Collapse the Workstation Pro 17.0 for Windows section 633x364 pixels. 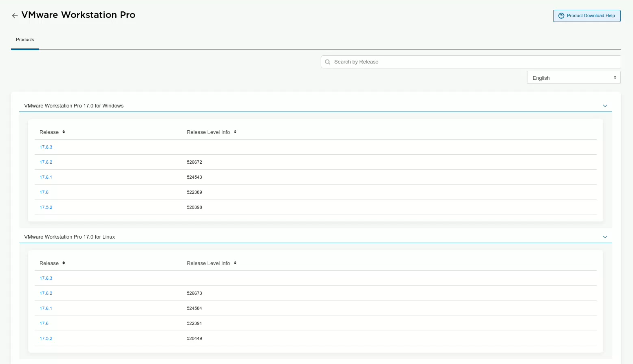(605, 106)
